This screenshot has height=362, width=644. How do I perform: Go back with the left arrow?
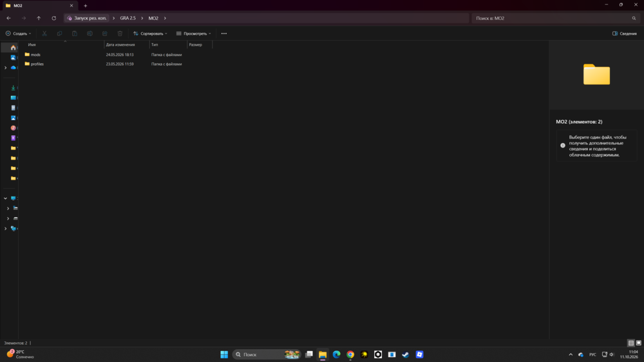coord(8,18)
